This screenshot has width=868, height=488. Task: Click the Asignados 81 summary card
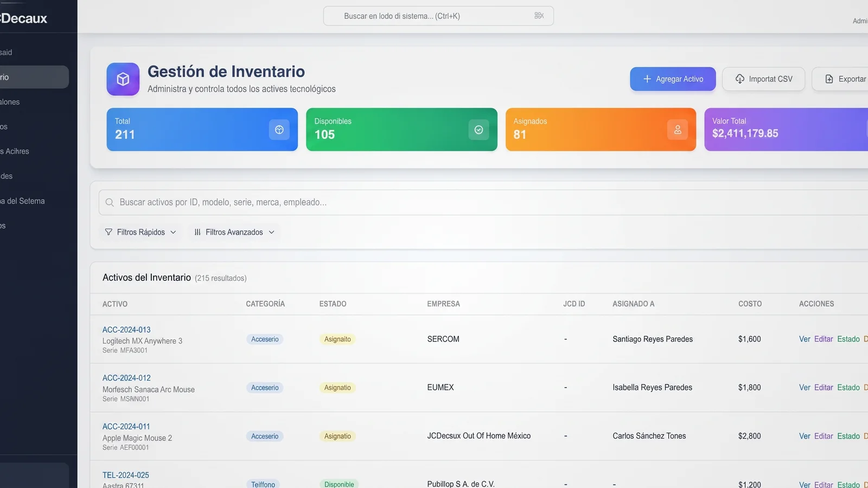601,130
